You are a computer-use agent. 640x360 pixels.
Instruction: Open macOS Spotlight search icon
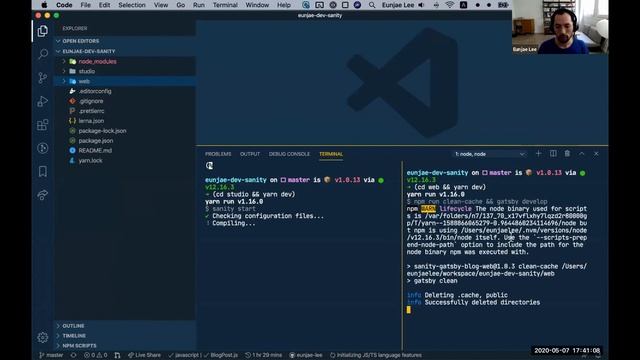(x=372, y=5)
